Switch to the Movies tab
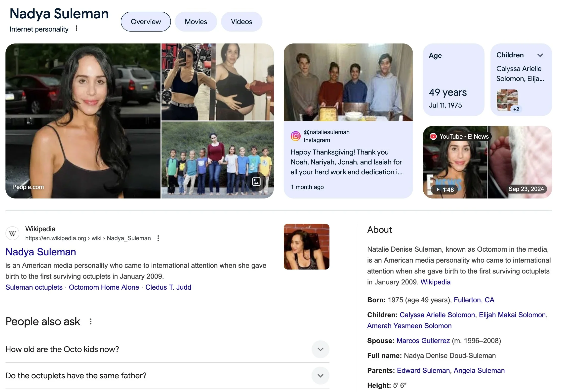 [x=196, y=22]
